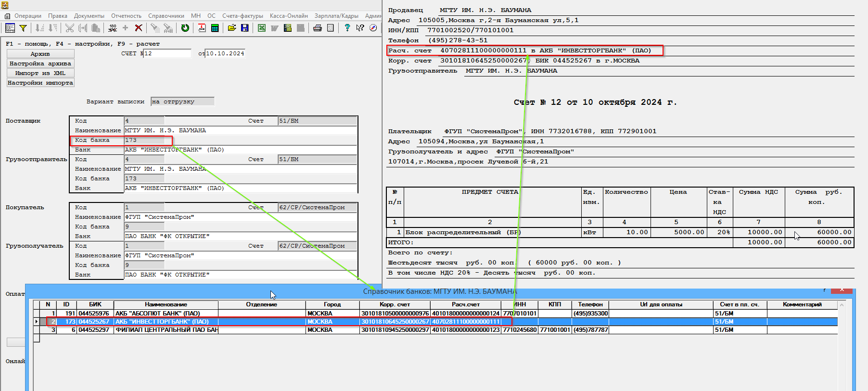Click the Вариант выписки field
The width and height of the screenshot is (868, 391).
182,101
